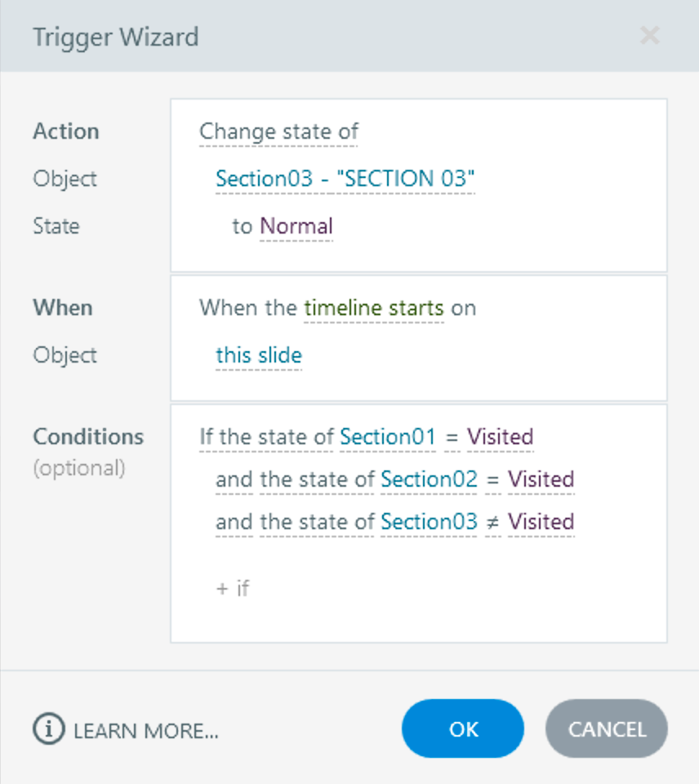Change the not-equal operator for Section03
The image size is (699, 784).
492,522
